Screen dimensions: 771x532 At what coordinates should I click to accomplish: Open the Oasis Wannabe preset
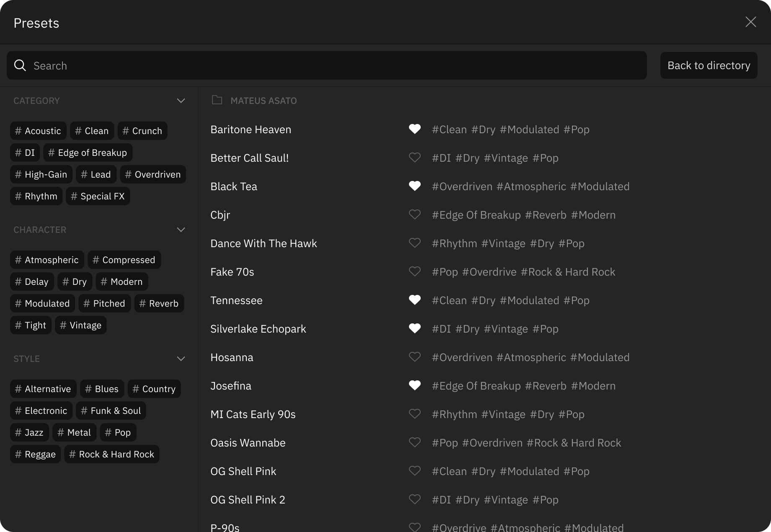(248, 442)
